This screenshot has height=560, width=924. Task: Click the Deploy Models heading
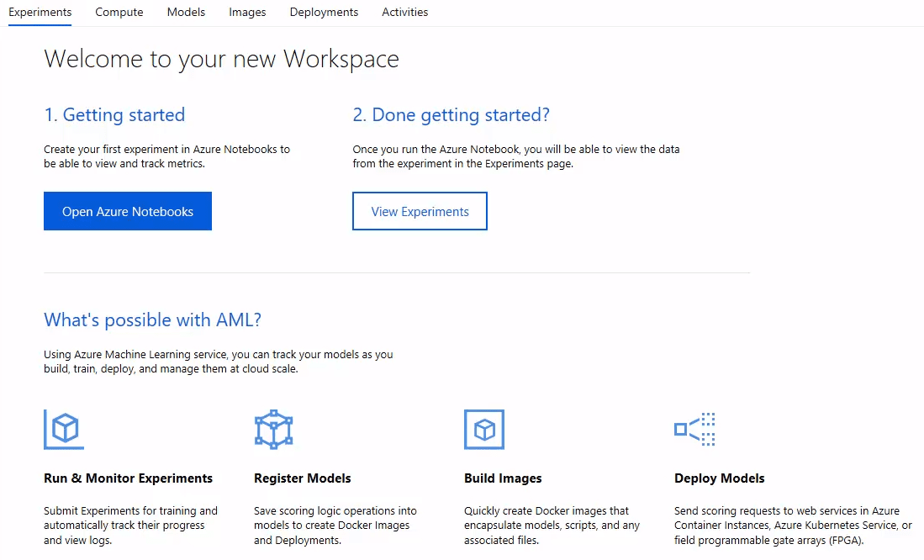click(x=720, y=478)
